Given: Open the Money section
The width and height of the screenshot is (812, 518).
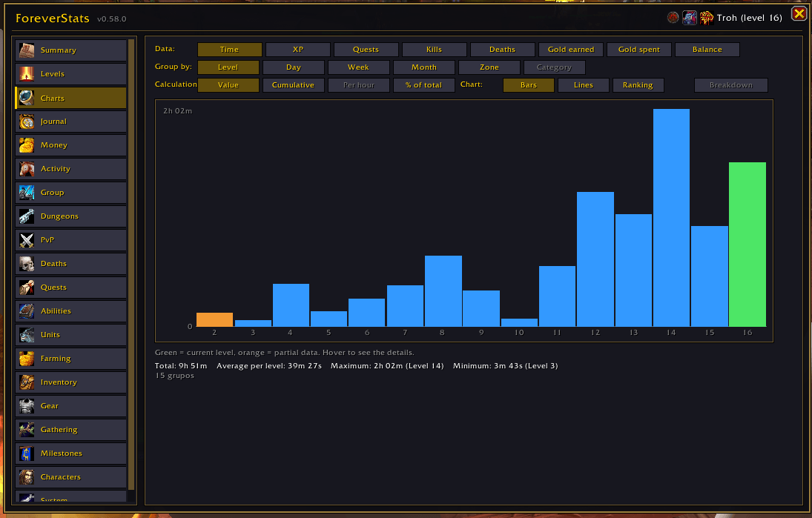Looking at the screenshot, I should pos(71,145).
